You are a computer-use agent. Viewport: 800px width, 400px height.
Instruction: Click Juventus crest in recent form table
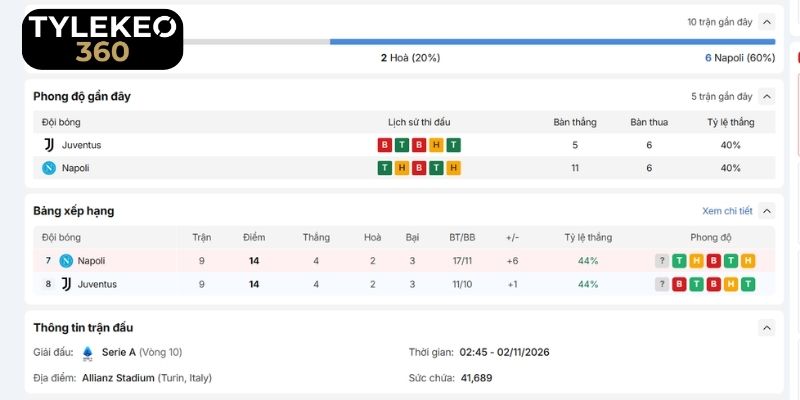pos(49,145)
